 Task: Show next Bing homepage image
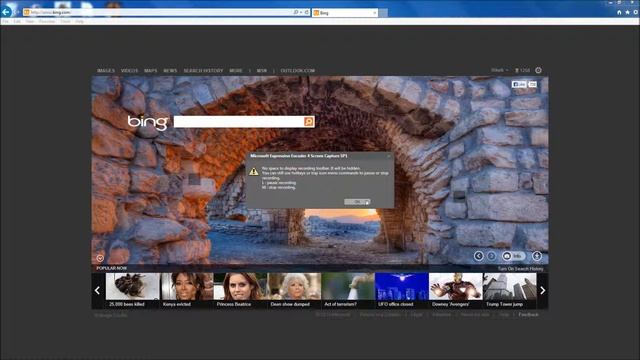[491, 256]
